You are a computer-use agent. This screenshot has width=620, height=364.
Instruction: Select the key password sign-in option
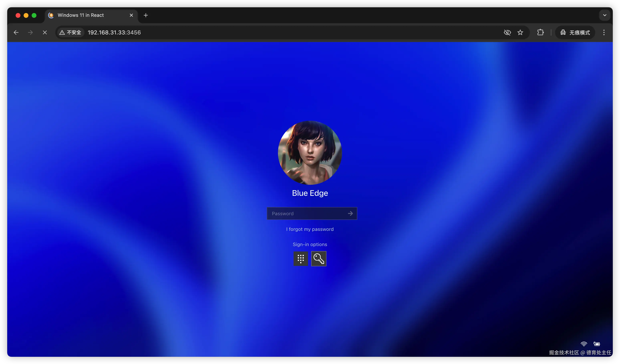pyautogui.click(x=319, y=258)
